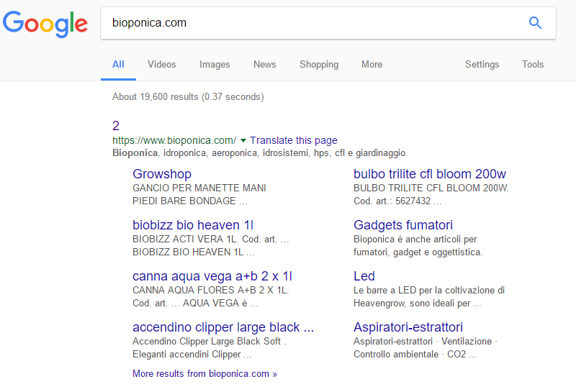
Task: Select the All results tab
Action: click(118, 64)
